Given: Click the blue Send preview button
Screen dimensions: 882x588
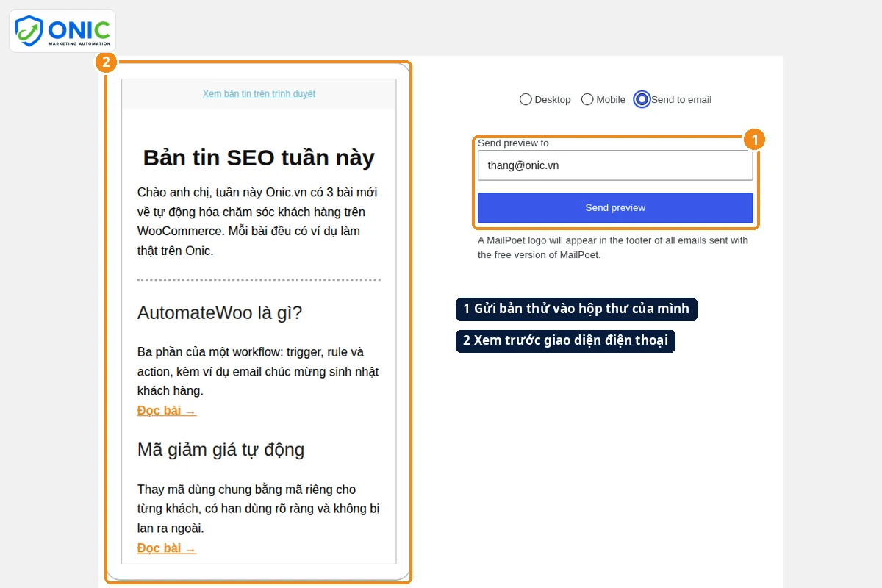Looking at the screenshot, I should point(615,207).
